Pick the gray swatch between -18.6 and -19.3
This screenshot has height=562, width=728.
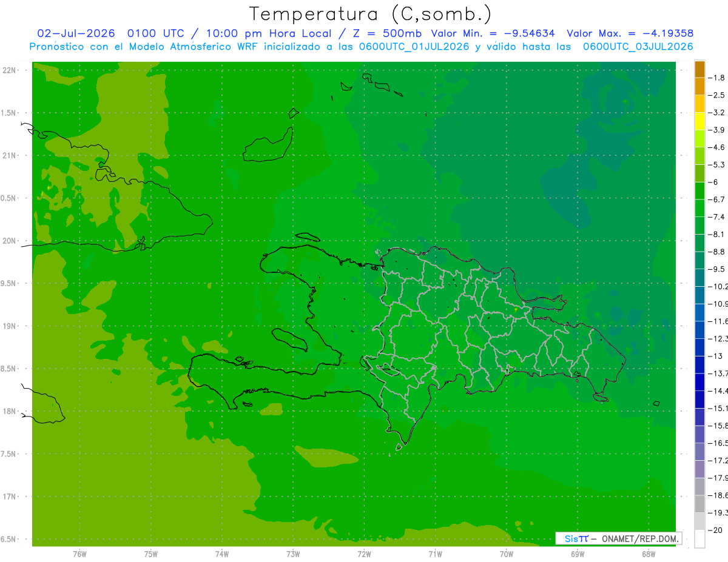pos(699,504)
